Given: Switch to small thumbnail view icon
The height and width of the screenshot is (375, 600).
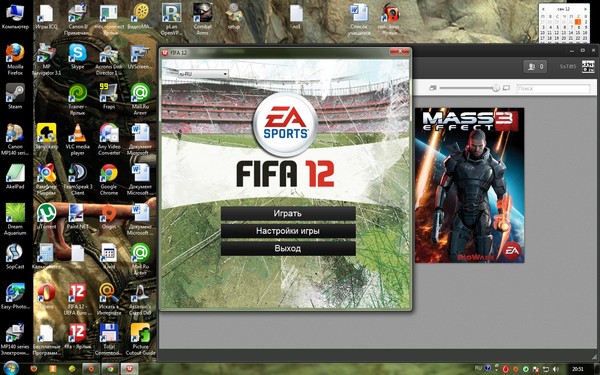Looking at the screenshot, I should click(x=433, y=88).
